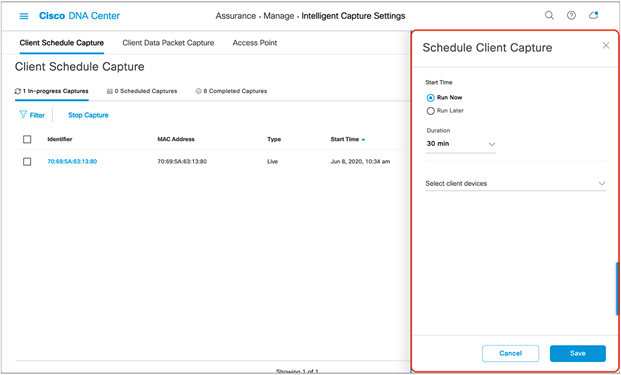This screenshot has width=621, height=375.
Task: Open the Access Point tab
Action: (255, 43)
